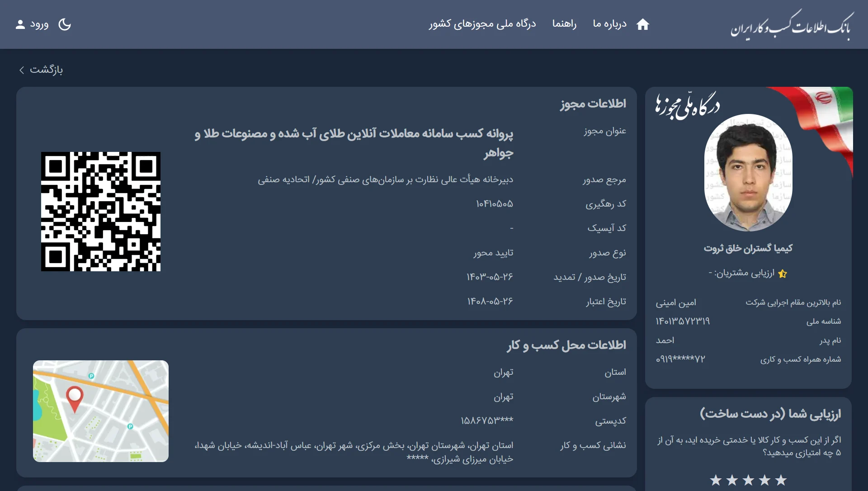Click the back chevron arrow icon

(x=22, y=70)
